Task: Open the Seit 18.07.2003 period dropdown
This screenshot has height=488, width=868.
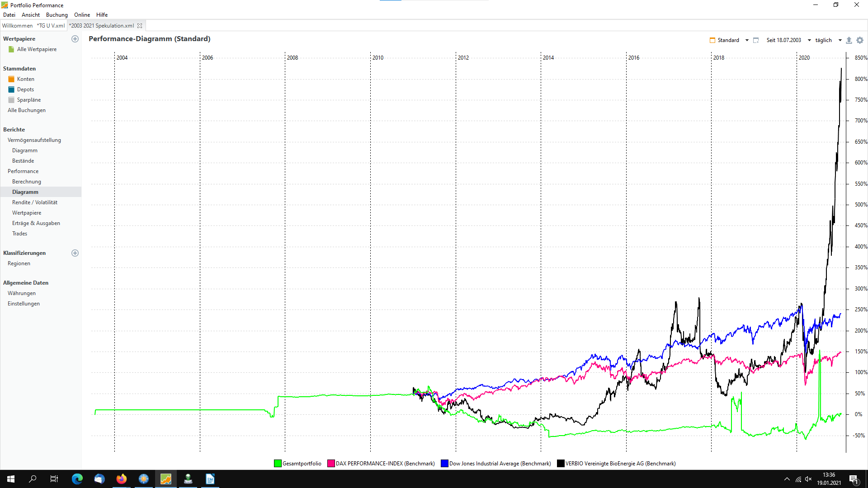Action: tap(809, 40)
